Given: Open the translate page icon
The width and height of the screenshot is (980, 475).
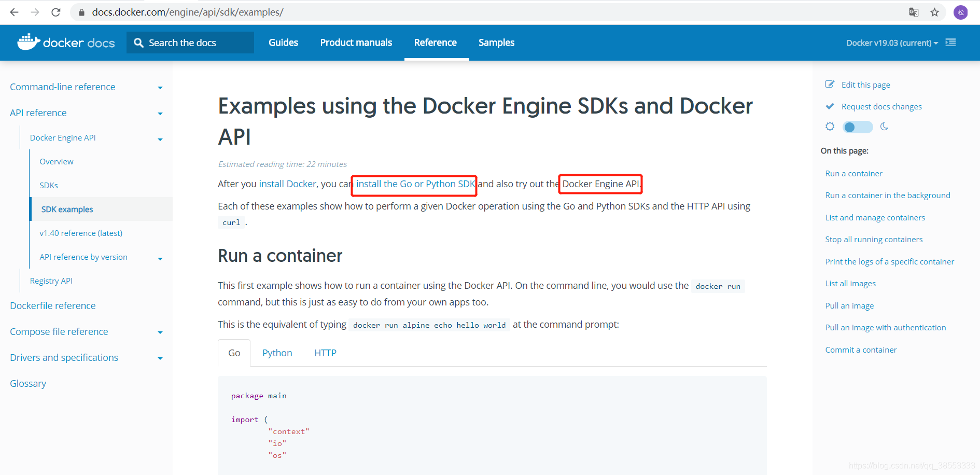Looking at the screenshot, I should [x=914, y=12].
